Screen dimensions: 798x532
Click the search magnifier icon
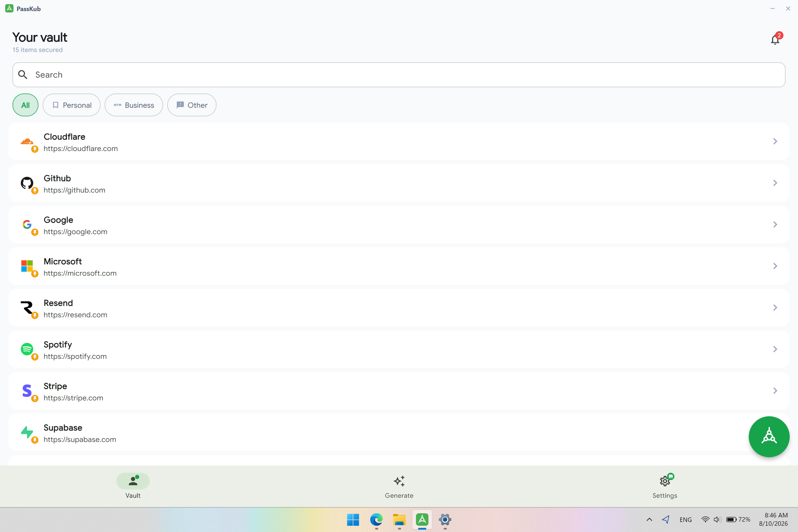coord(23,75)
